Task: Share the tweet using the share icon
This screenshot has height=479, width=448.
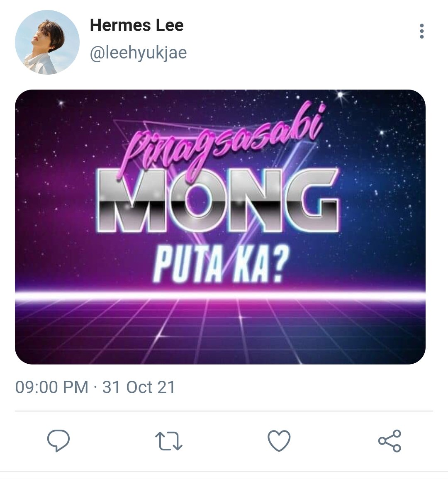Action: (390, 440)
